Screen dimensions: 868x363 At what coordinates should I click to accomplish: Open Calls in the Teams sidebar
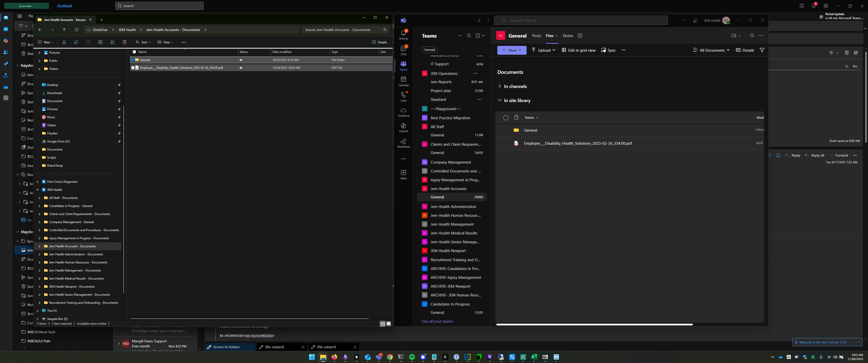(403, 97)
